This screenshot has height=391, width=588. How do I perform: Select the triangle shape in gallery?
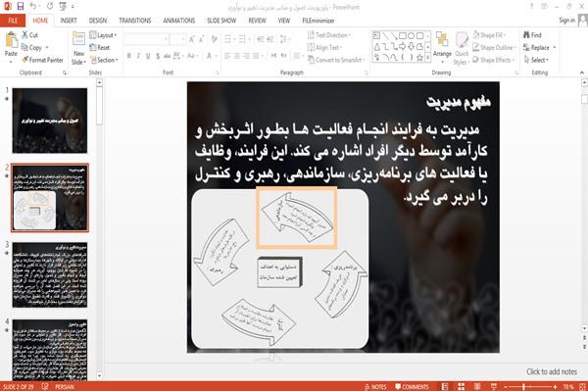pos(377,46)
